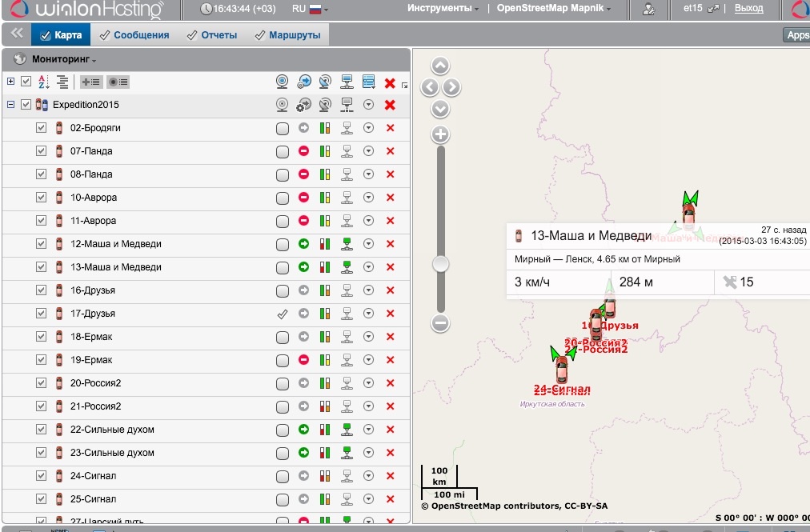This screenshot has width=810, height=532.
Task: Click the user settings icon in top bar
Action: (649, 10)
